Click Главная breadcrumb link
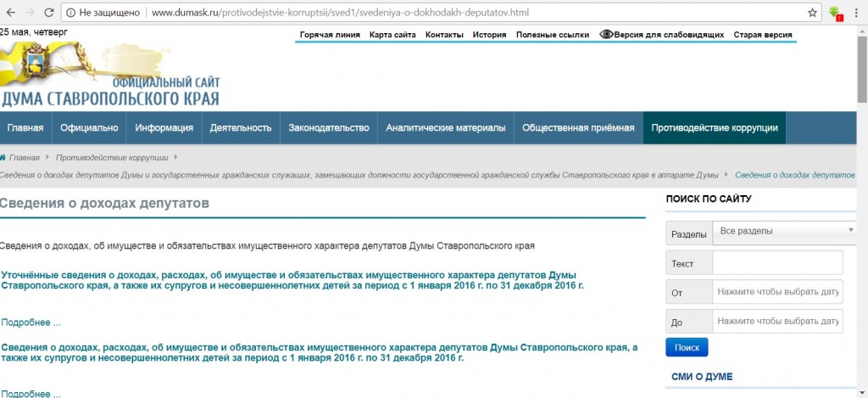 tap(24, 158)
